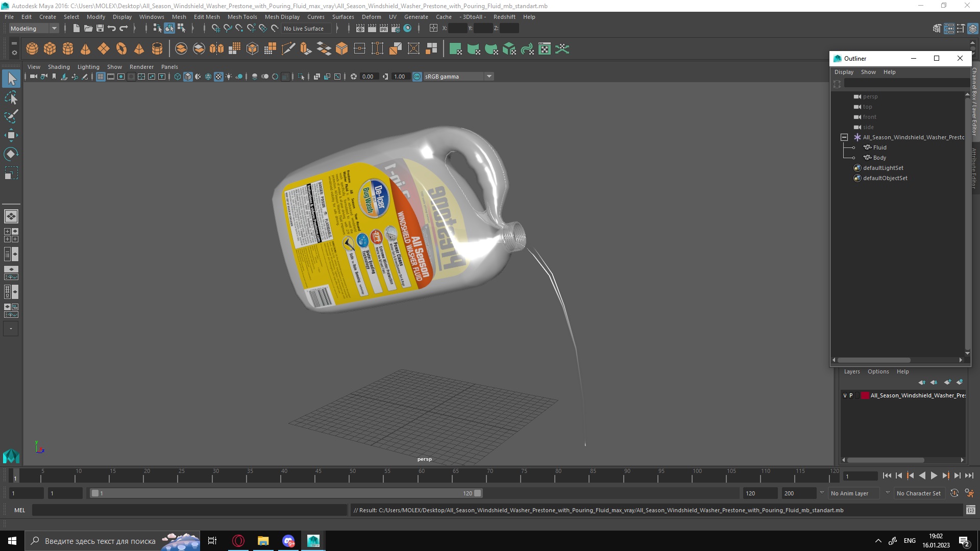Open Render Settings clapper with gear
This screenshot has height=551, width=980.
(395, 29)
